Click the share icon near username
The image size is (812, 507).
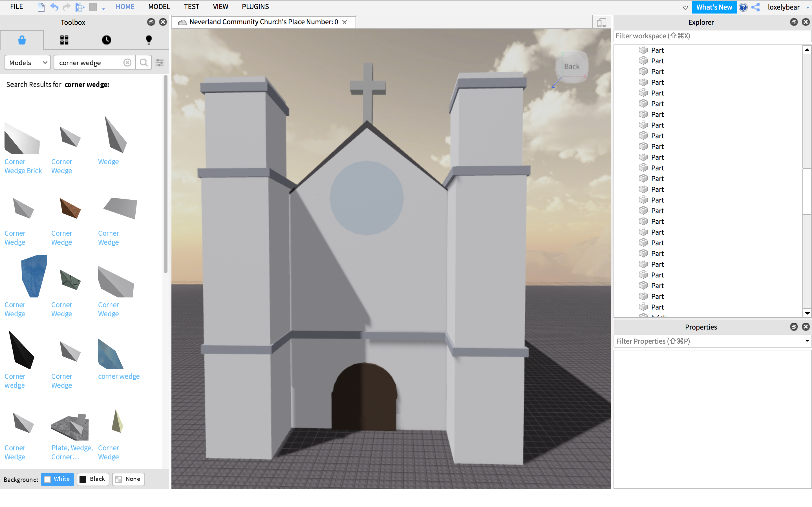click(755, 7)
